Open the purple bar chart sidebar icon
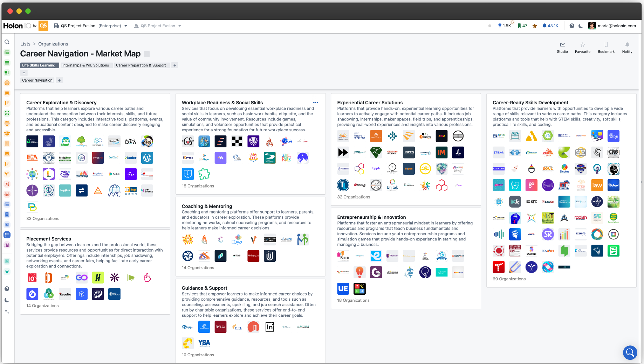The image size is (644, 364). click(x=7, y=245)
